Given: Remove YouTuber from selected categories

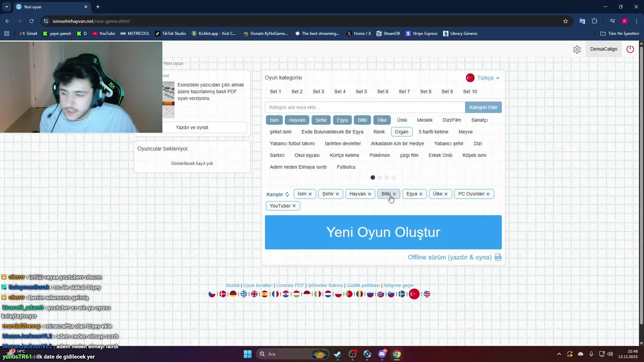Looking at the screenshot, I should 294,206.
